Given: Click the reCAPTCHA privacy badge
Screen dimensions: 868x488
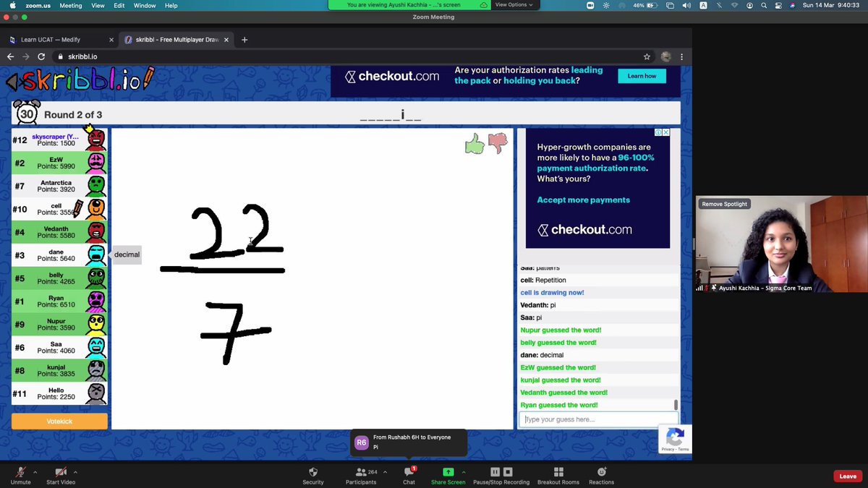Looking at the screenshot, I should [675, 438].
